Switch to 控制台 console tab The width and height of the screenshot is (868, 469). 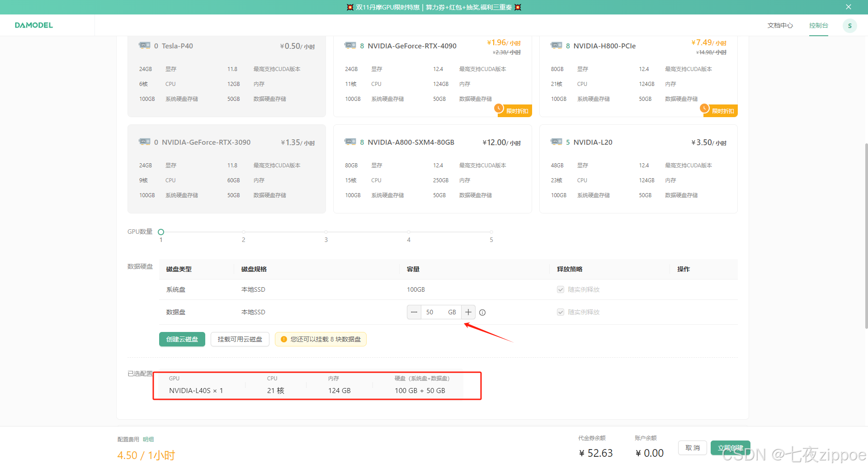click(819, 25)
